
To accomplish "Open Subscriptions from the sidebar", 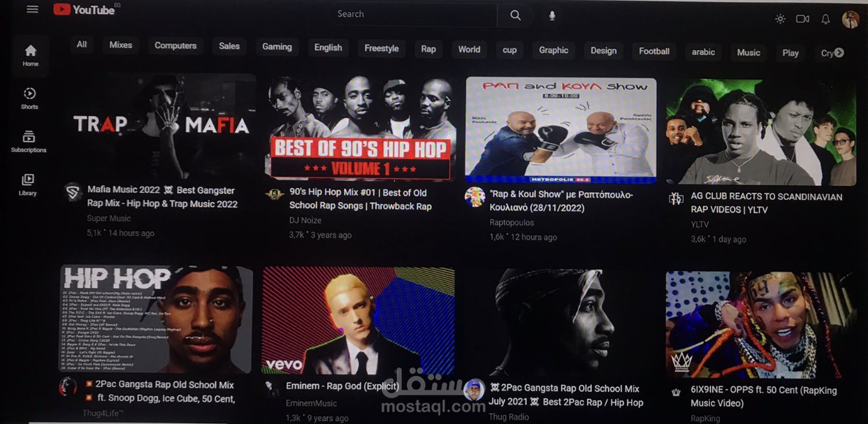I will [29, 141].
